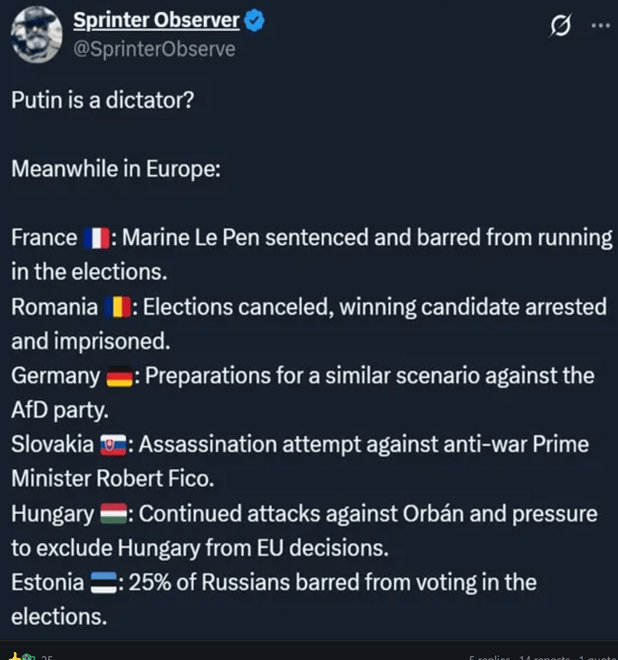This screenshot has width=618, height=660.
Task: Open the reposts count below the post
Action: click(544, 656)
